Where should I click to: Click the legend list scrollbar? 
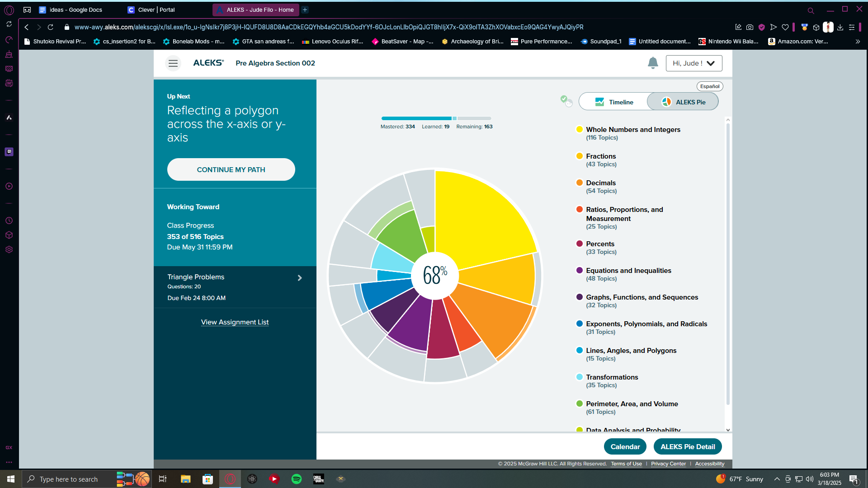point(728,264)
